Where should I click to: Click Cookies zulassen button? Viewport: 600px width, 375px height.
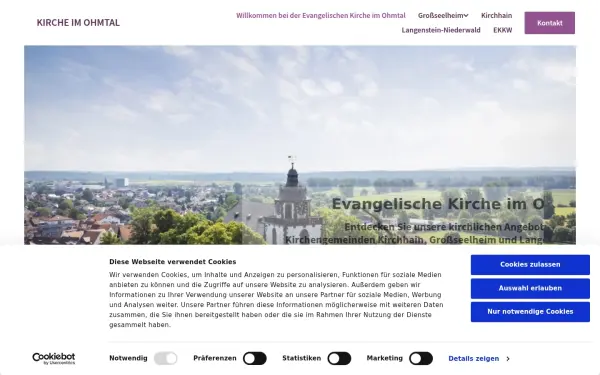click(530, 265)
